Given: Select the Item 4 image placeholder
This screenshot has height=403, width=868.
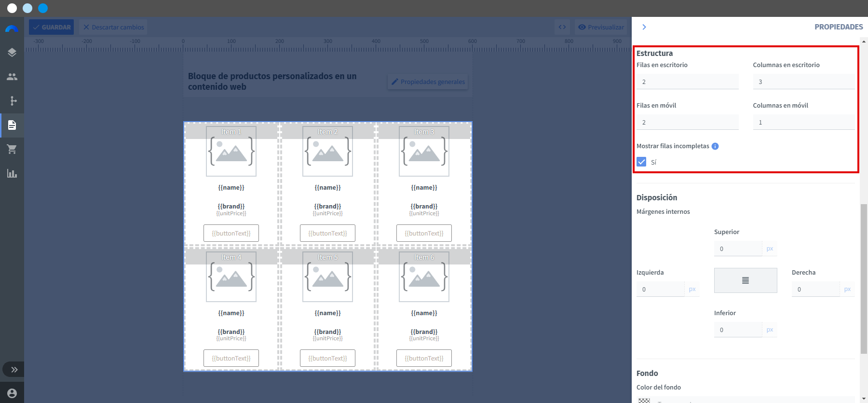Looking at the screenshot, I should click(231, 277).
